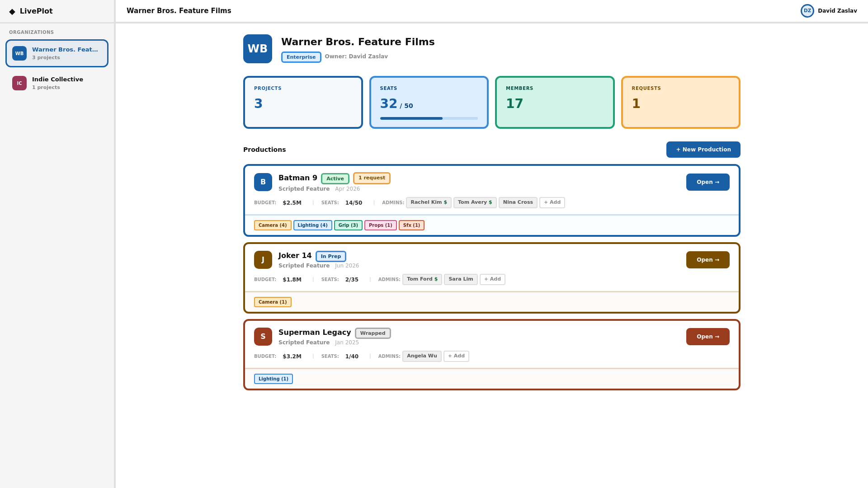Click the Enterprise plan badge

coord(301,57)
